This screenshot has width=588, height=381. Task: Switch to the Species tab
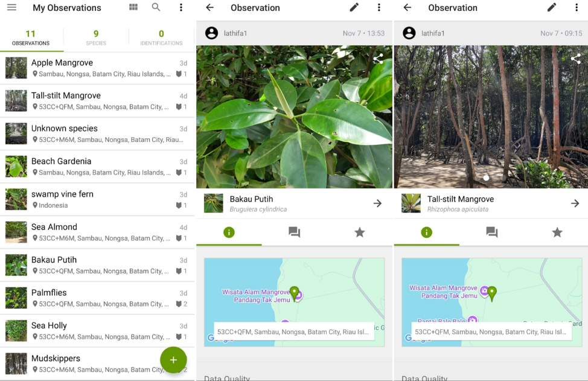click(x=96, y=37)
